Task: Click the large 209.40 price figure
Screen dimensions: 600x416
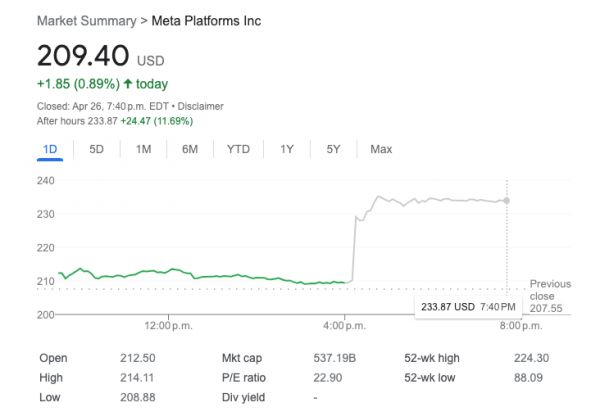Action: click(x=82, y=55)
